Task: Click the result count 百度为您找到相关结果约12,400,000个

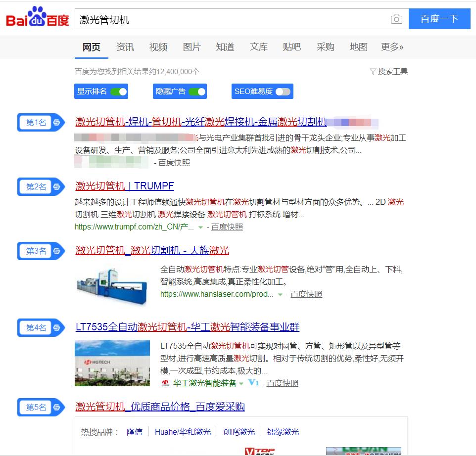Action: pos(137,72)
